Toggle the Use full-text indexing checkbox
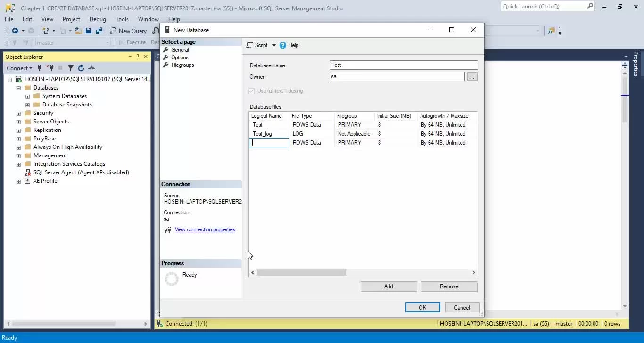Image resolution: width=644 pixels, height=343 pixels. tap(252, 91)
